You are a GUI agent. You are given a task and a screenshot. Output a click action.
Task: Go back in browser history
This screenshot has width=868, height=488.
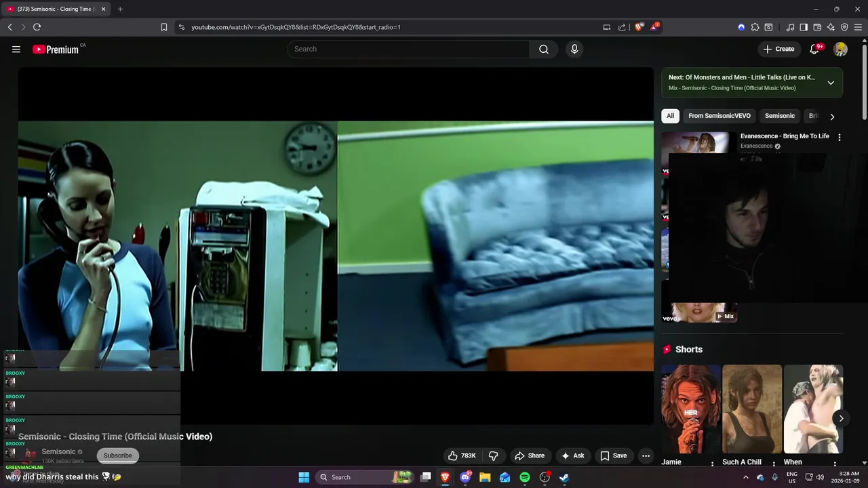click(9, 27)
